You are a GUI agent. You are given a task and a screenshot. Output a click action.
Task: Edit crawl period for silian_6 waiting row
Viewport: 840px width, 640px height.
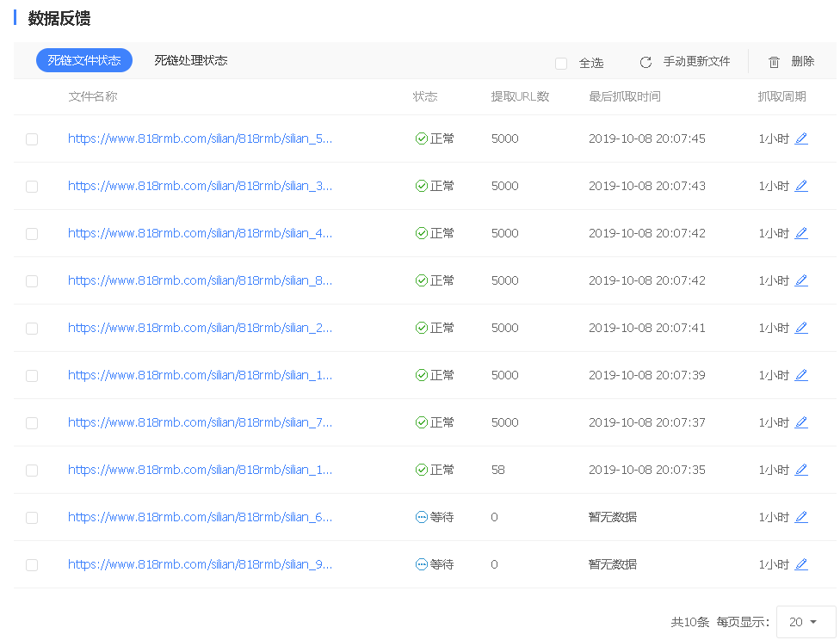pos(801,517)
